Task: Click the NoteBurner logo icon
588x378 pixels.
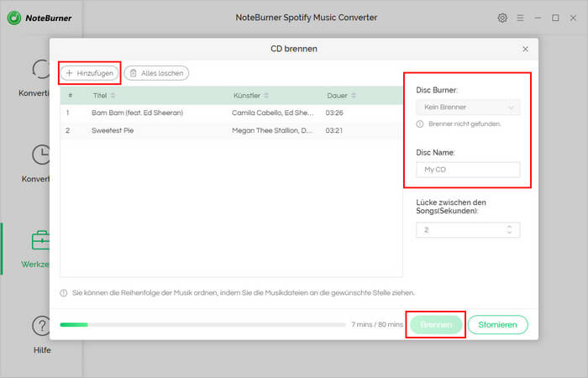Action: (14, 18)
